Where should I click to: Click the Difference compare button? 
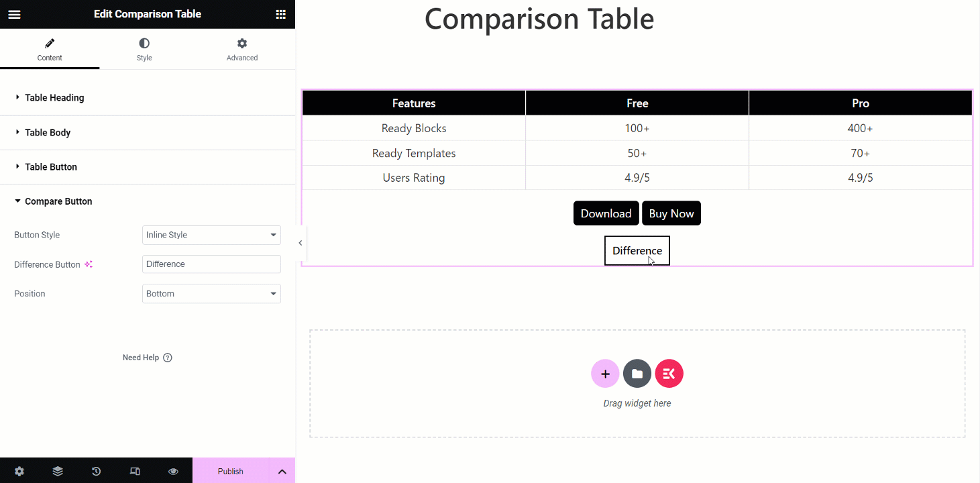click(x=637, y=251)
